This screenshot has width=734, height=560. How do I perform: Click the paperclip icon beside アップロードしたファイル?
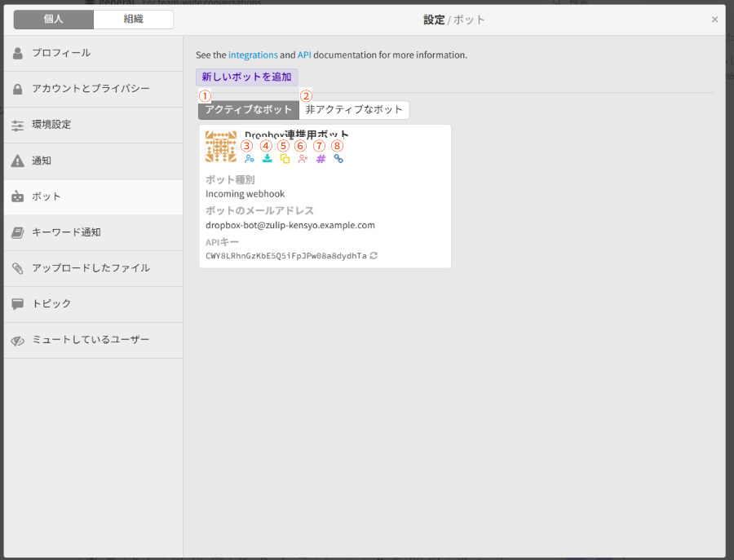[x=17, y=268]
